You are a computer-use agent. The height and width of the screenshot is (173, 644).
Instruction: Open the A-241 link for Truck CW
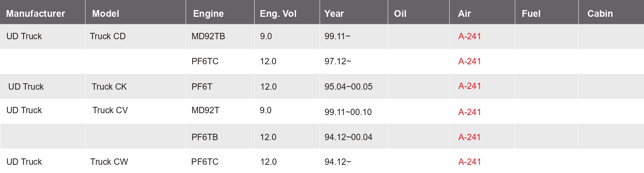470,162
